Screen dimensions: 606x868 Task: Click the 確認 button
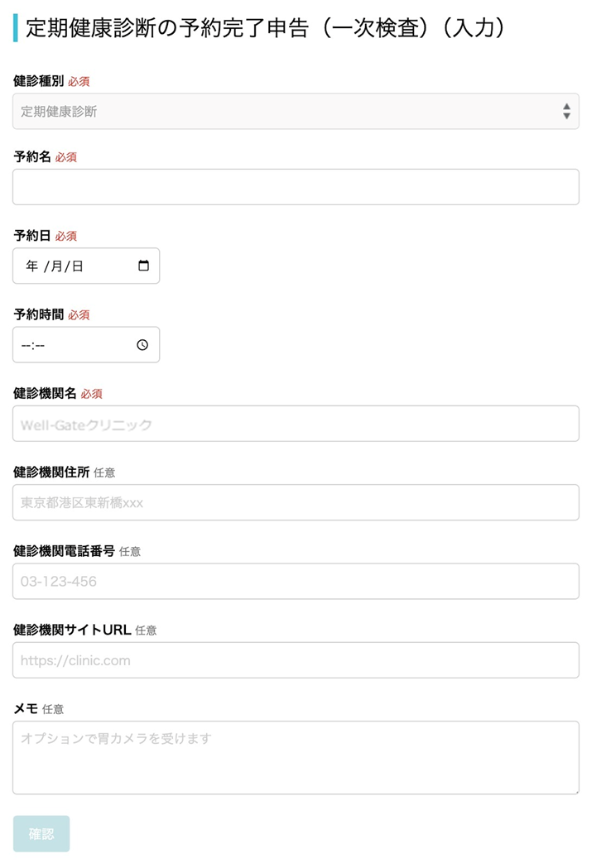pos(41,834)
